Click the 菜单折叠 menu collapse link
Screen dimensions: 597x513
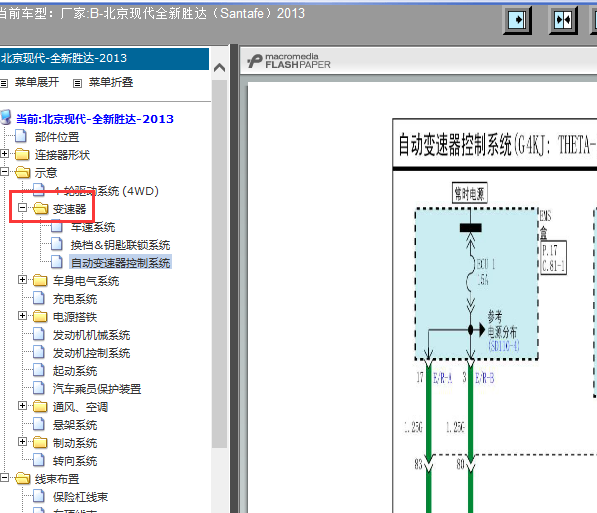111,82
